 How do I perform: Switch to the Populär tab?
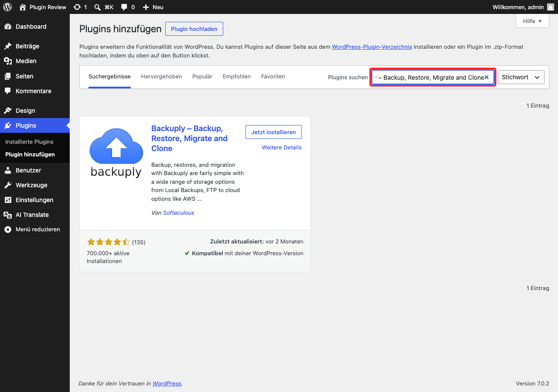click(202, 77)
